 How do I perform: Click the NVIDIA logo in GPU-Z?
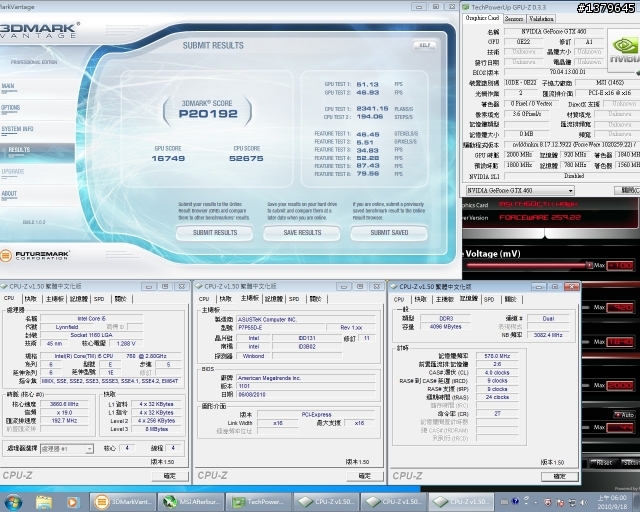[x=624, y=51]
